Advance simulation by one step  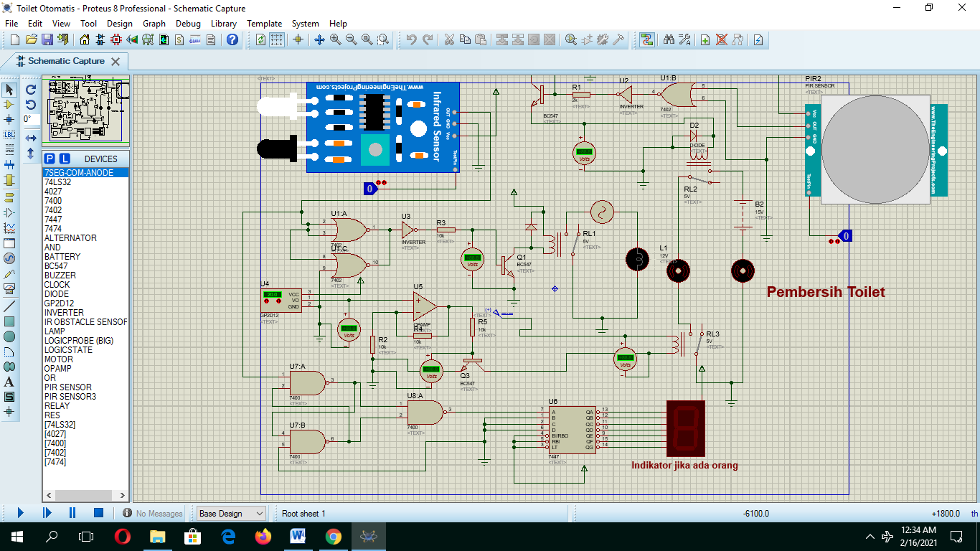[47, 513]
